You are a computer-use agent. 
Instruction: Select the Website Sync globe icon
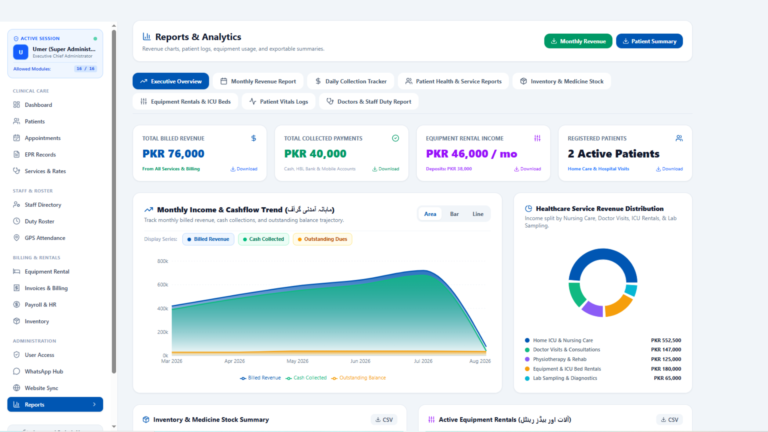17,388
